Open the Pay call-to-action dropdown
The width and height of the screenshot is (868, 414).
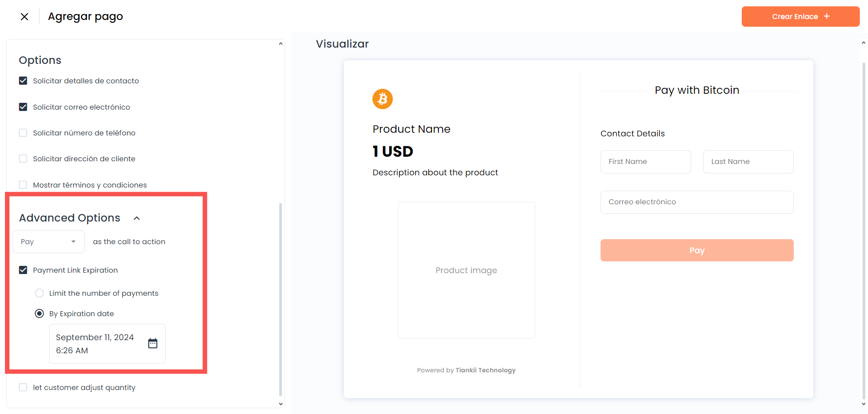tap(48, 242)
